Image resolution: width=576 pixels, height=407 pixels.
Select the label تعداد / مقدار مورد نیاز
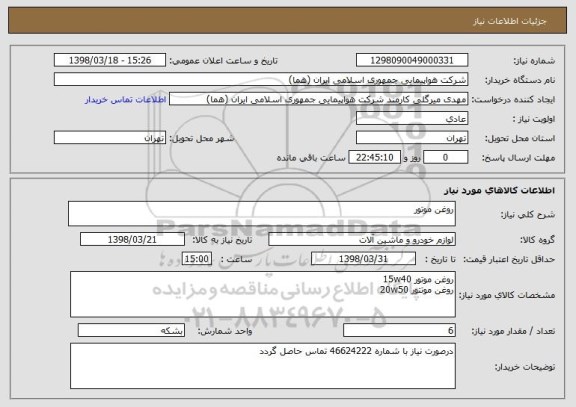point(513,331)
